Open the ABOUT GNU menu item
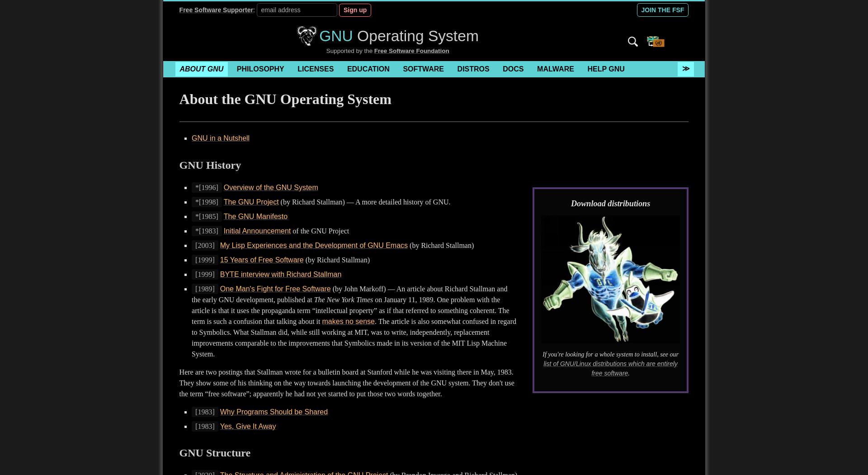868x475 pixels. pos(202,69)
